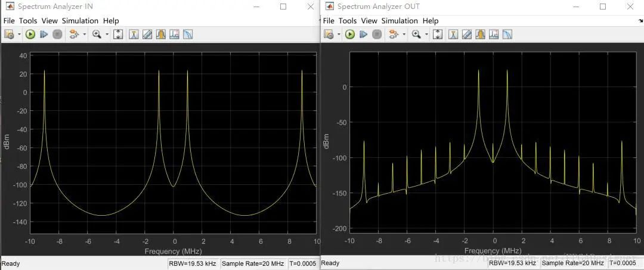Minimize the Spectrum Analyzer OUT window
The image size is (644, 270).
(576, 7)
